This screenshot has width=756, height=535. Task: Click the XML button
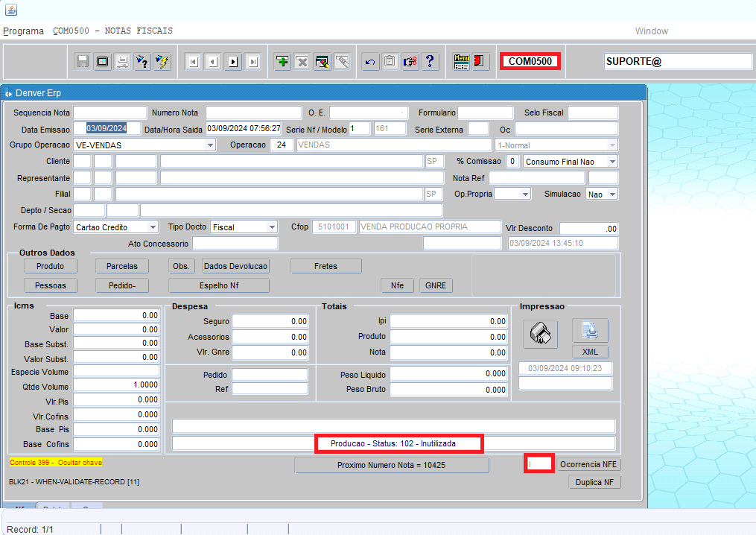[x=590, y=352]
